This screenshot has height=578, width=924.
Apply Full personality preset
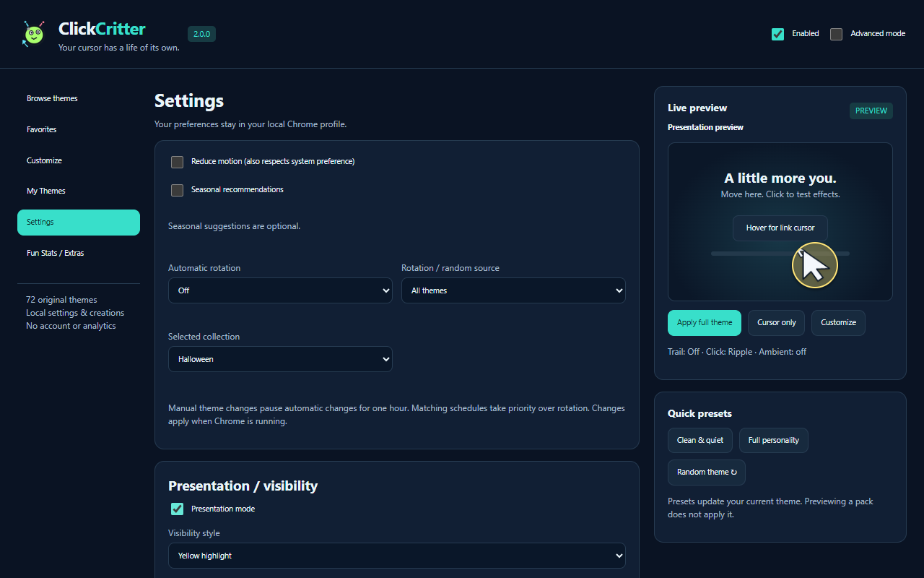(774, 440)
